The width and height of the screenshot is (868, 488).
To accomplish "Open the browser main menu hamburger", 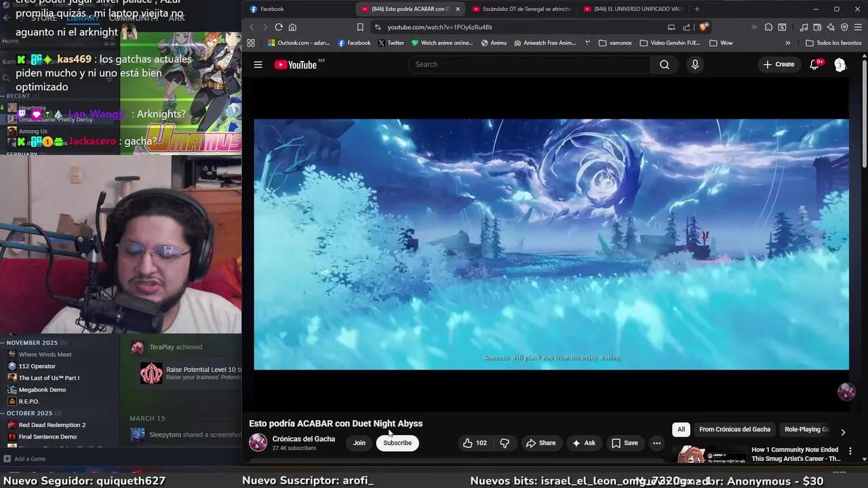I will pyautogui.click(x=858, y=27).
